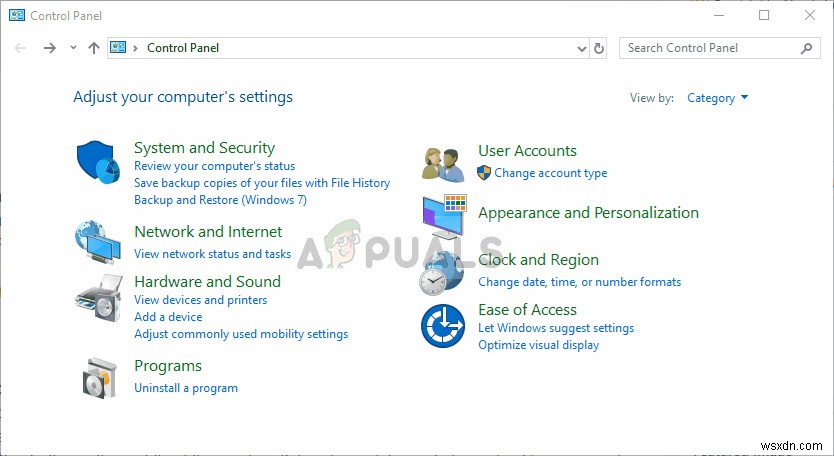Viewport: 834px width, 456px height.
Task: Click the Forward navigation arrow
Action: point(50,48)
